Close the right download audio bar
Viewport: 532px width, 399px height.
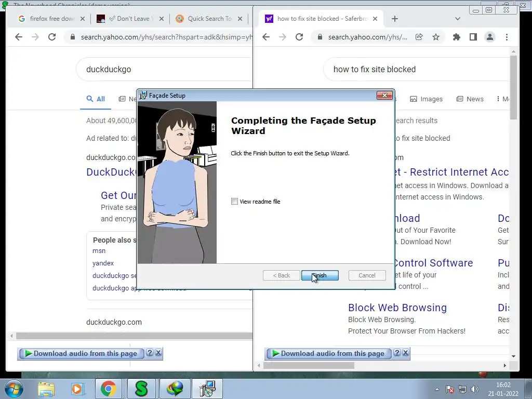[405, 353]
